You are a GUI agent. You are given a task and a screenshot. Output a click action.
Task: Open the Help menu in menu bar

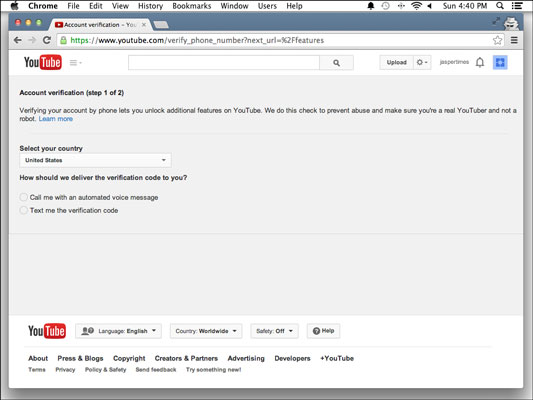(294, 6)
